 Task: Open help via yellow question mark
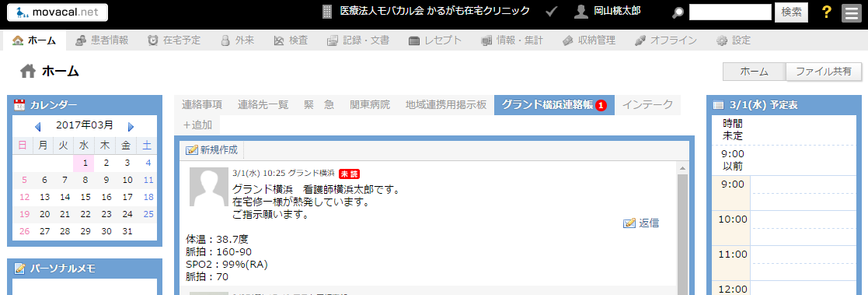coord(827,12)
